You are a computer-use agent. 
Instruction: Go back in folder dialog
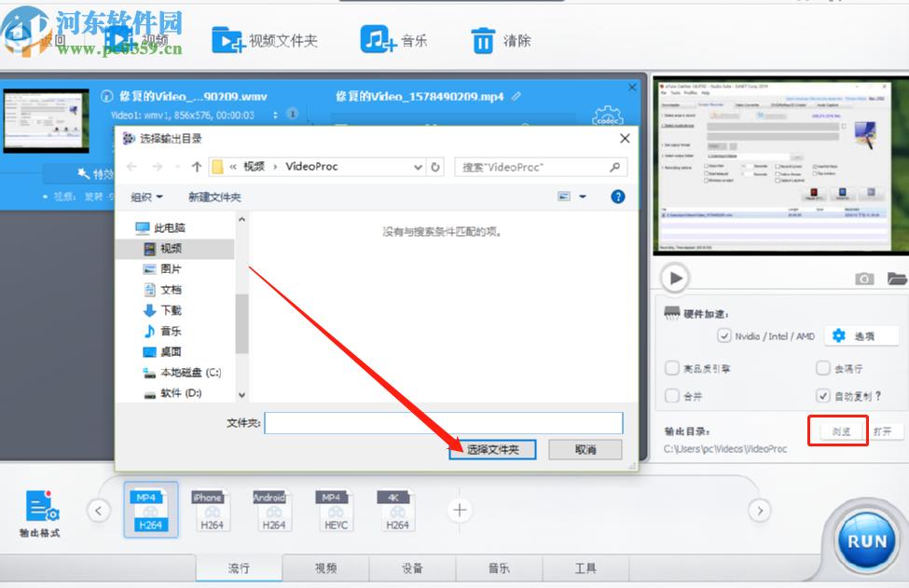click(131, 167)
